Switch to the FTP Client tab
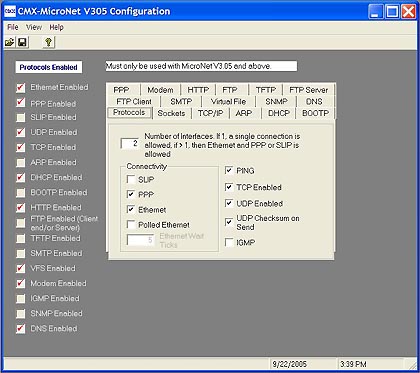The image size is (420, 373). 134,101
